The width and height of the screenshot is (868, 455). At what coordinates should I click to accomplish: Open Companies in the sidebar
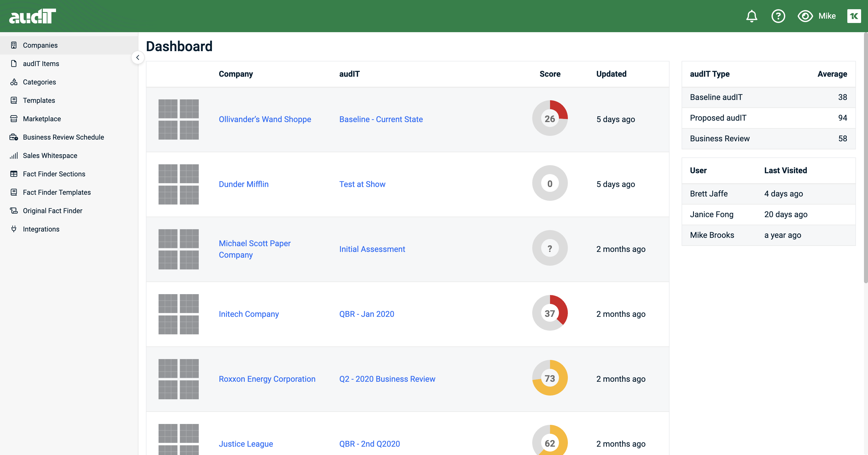click(69, 45)
